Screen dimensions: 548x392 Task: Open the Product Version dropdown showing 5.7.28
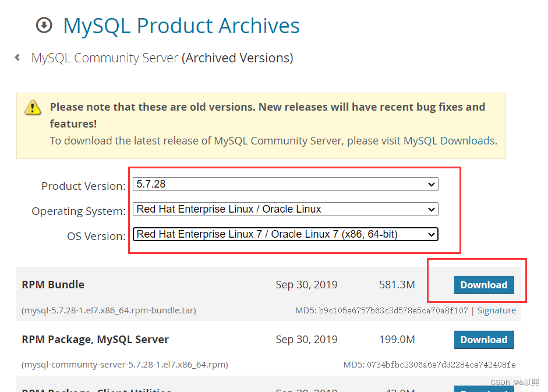[x=285, y=184]
